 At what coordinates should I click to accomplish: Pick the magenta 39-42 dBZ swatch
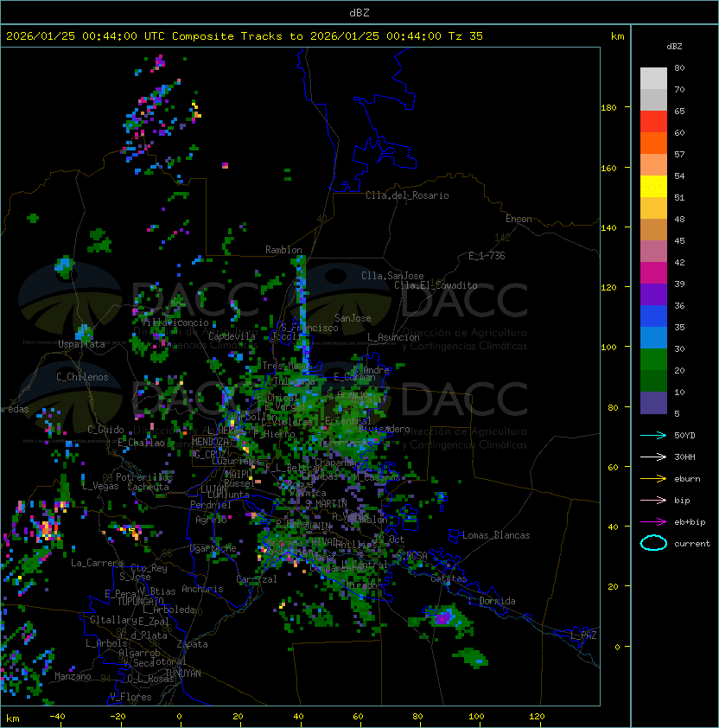[x=653, y=273]
